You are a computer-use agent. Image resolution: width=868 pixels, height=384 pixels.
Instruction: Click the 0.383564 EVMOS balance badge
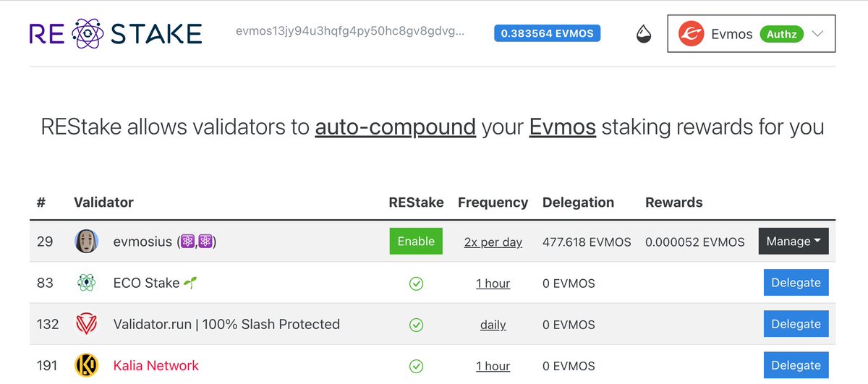(x=547, y=33)
